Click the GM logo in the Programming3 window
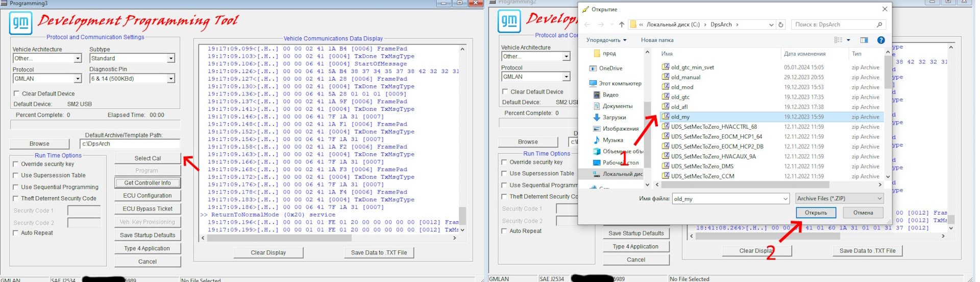 point(20,23)
